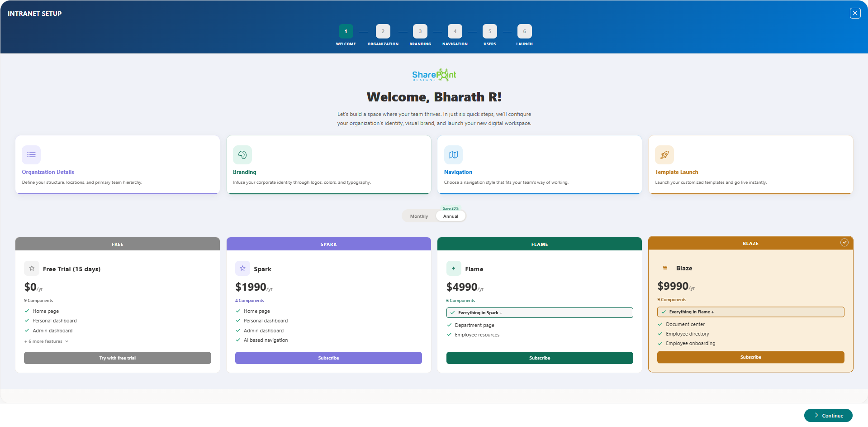Click the Free Trial star icon
The height and width of the screenshot is (427, 868).
tap(32, 269)
